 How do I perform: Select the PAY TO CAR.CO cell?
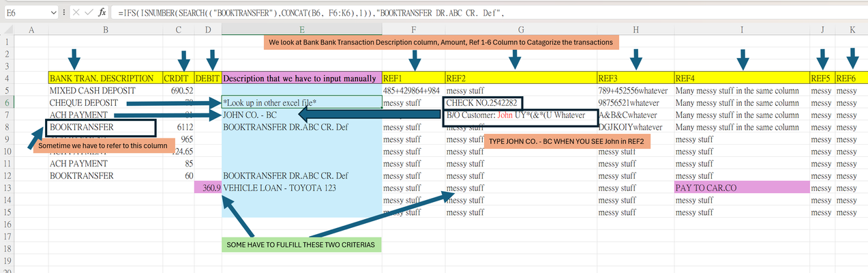741,188
